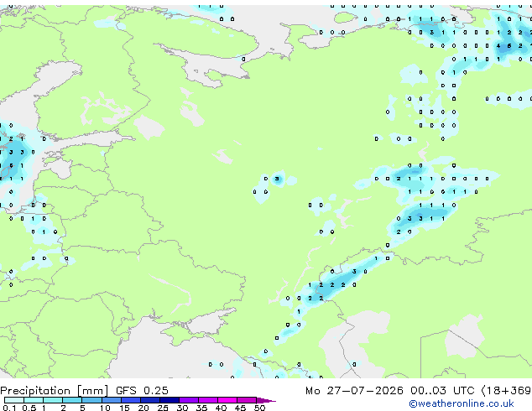Click the 20–25 mm legend swatch
The height and width of the screenshot is (411, 532).
150,400
